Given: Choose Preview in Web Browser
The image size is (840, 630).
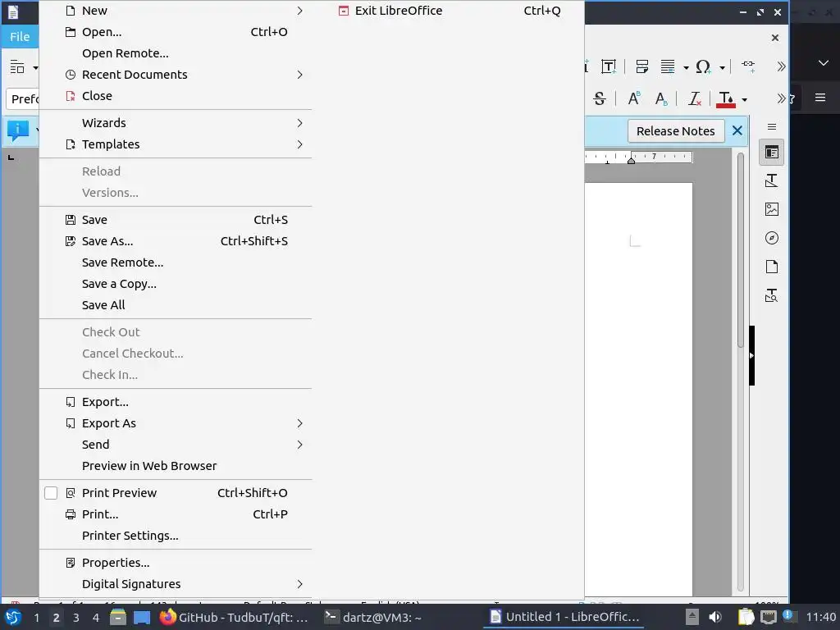Looking at the screenshot, I should [176, 466].
